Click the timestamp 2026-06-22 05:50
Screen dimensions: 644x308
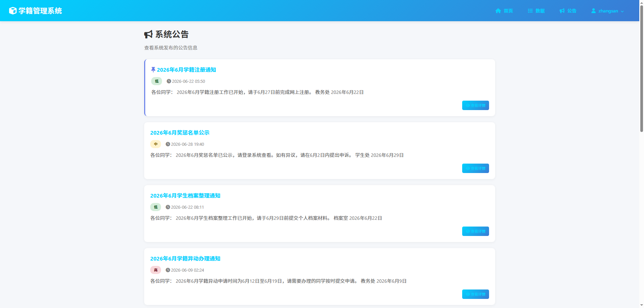click(x=189, y=81)
